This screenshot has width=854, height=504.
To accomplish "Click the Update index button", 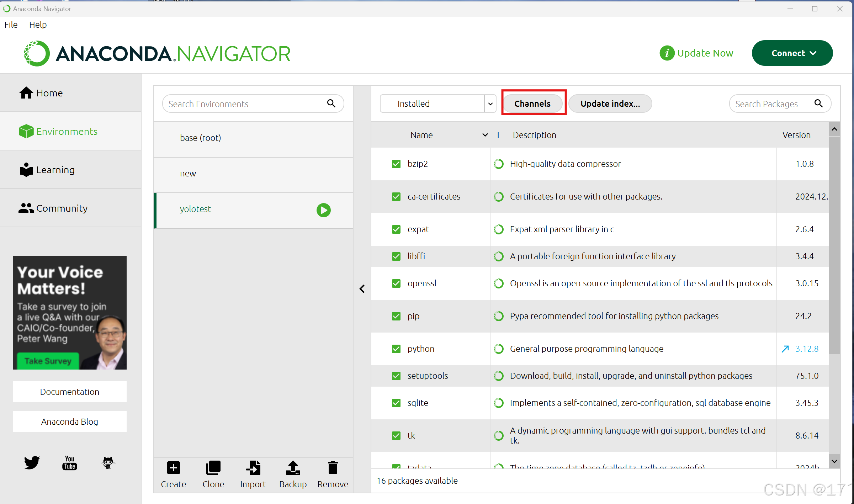I will coord(610,104).
